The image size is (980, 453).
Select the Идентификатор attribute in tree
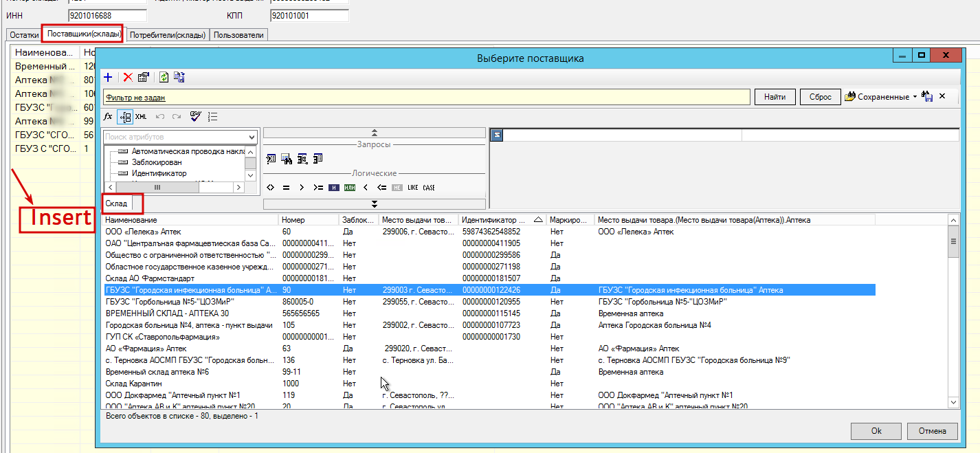click(x=159, y=173)
